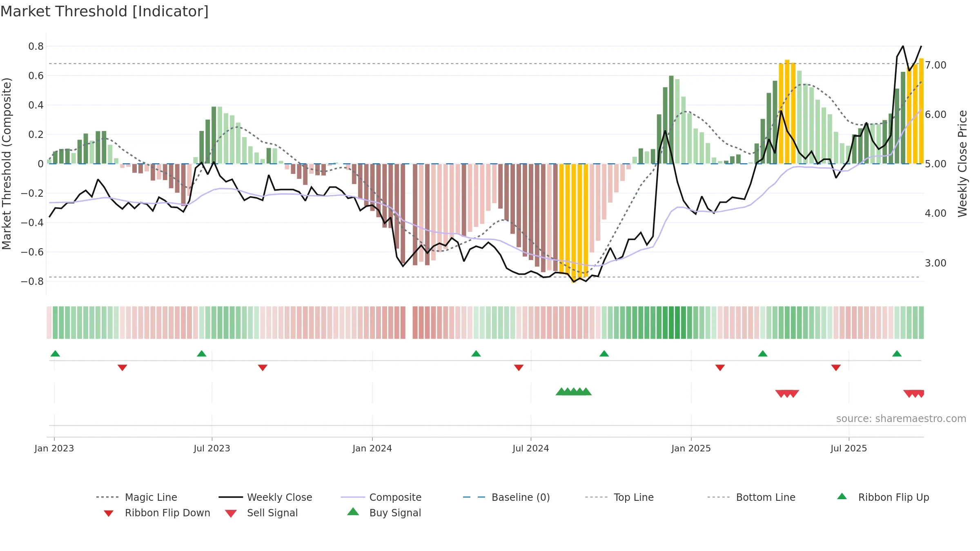Click the ribbon flip down marker just after Jan 2025
Image resolution: width=980 pixels, height=551 pixels.
pyautogui.click(x=720, y=368)
